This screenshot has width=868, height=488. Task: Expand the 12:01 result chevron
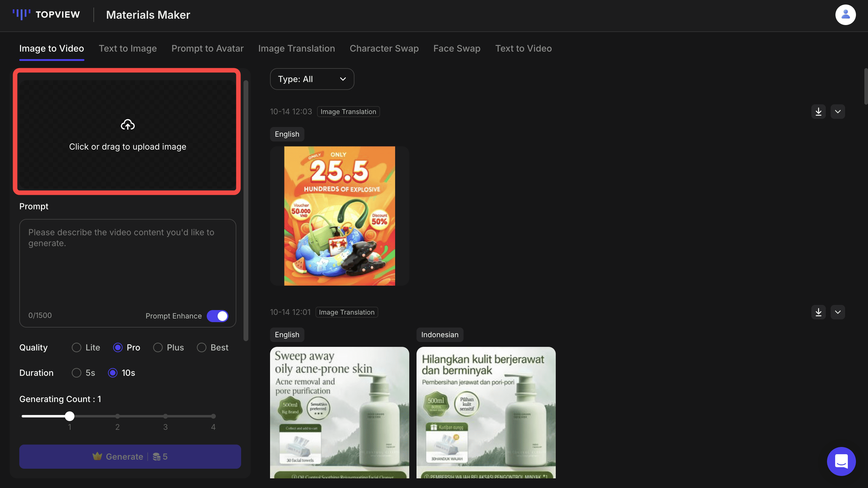click(837, 312)
